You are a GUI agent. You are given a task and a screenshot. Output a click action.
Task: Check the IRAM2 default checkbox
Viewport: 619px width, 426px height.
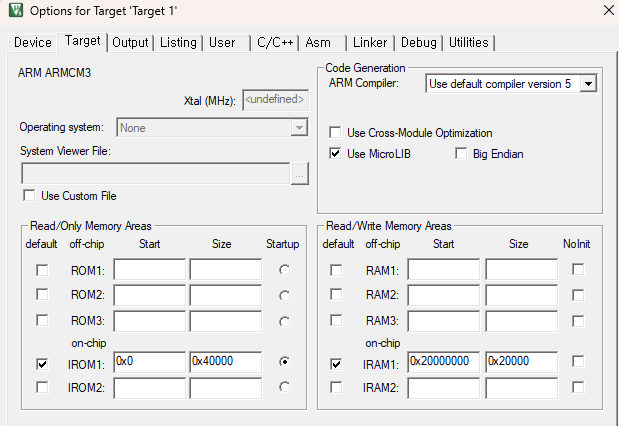click(336, 387)
